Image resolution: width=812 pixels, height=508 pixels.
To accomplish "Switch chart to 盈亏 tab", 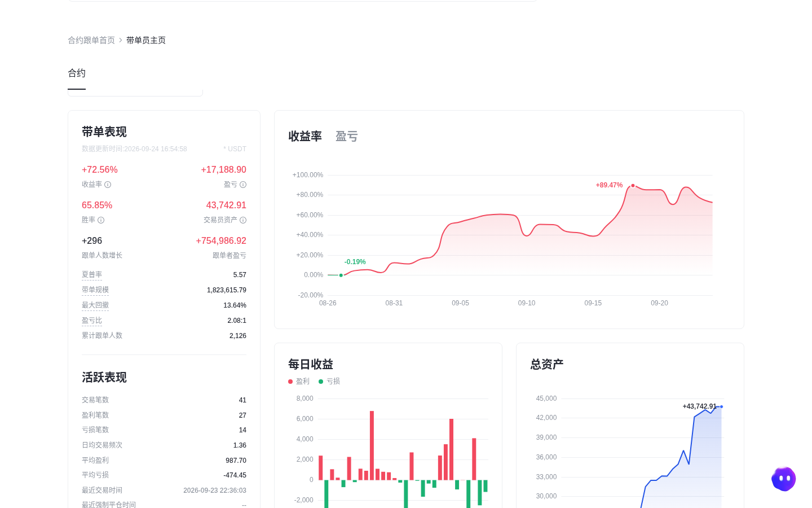I will pyautogui.click(x=347, y=136).
